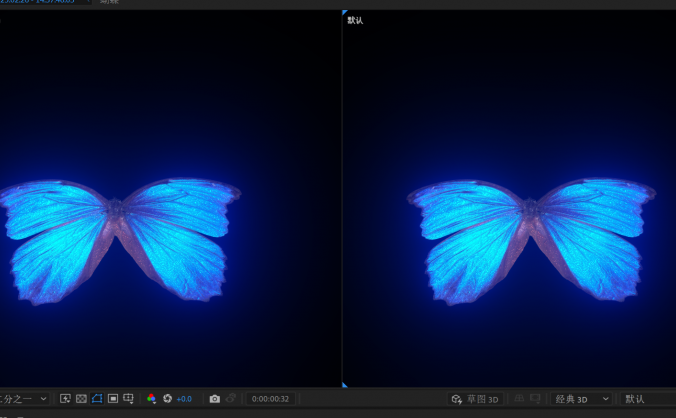Toggle mask and shape path visibility
Screen dimensions: 676x418
tap(97, 399)
